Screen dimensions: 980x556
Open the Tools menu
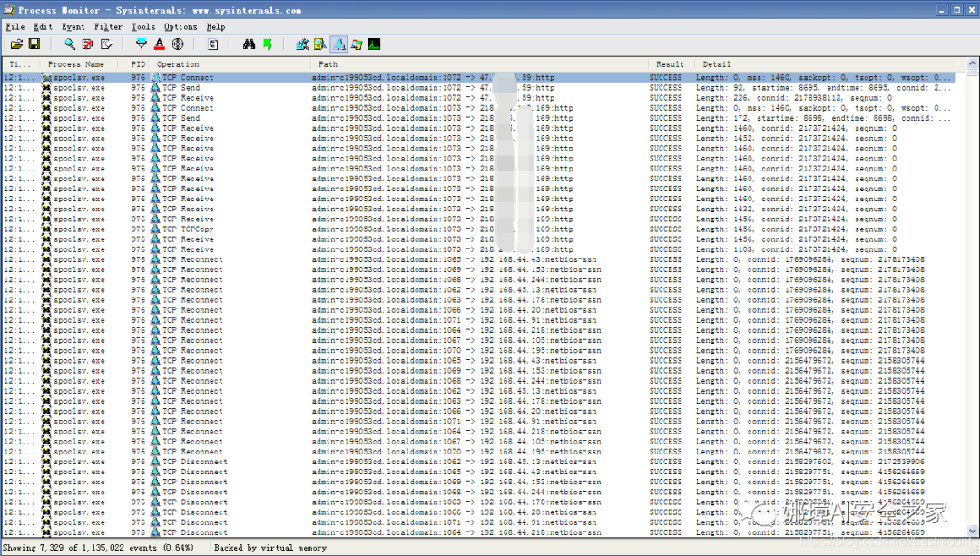143,27
